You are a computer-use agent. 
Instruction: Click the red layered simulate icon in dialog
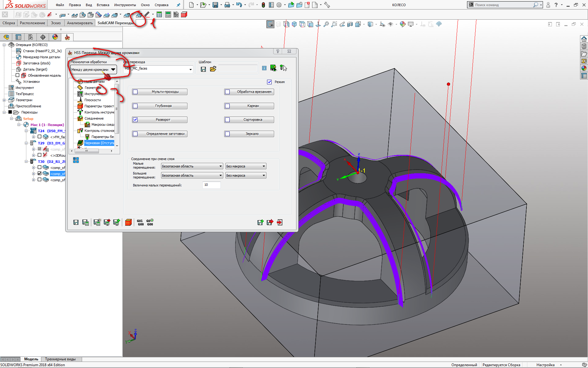[x=128, y=222]
